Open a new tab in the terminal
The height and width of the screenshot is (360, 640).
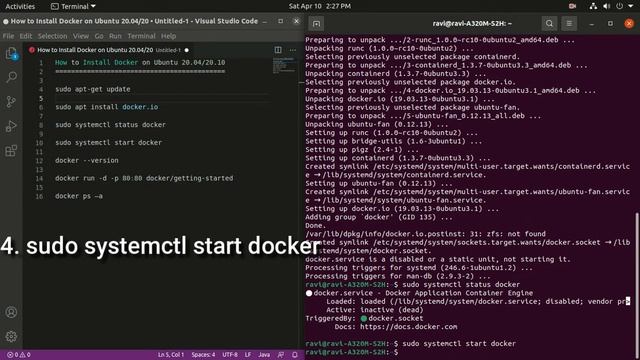pos(316,24)
